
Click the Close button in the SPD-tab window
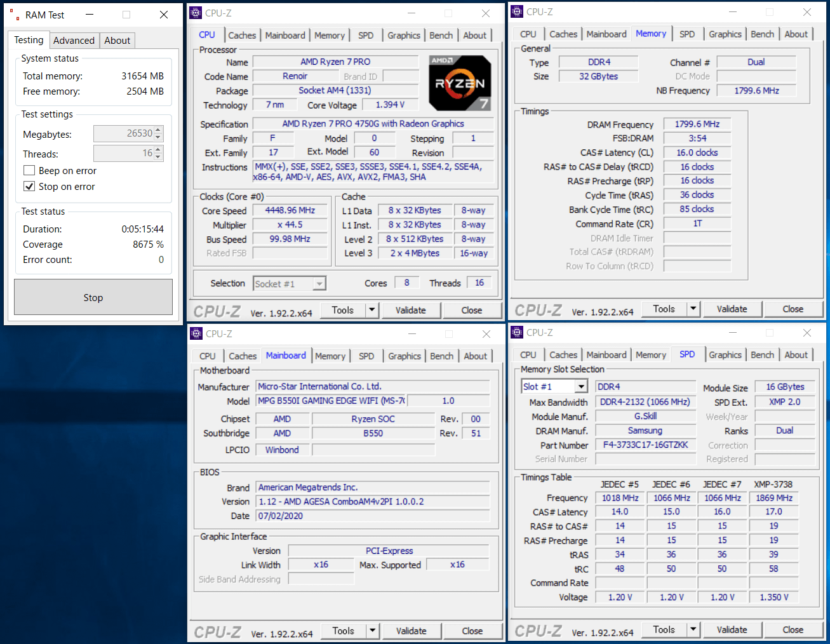tap(793, 629)
